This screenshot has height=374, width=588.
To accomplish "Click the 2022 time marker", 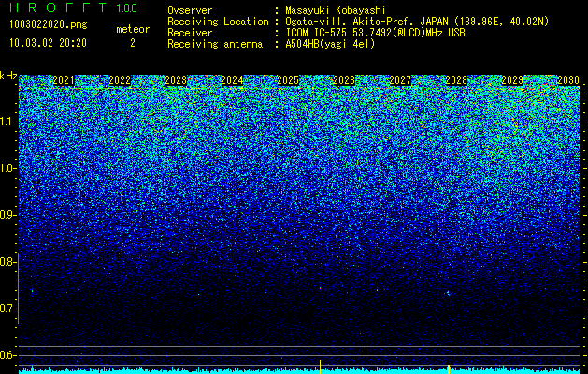I will [x=120, y=80].
